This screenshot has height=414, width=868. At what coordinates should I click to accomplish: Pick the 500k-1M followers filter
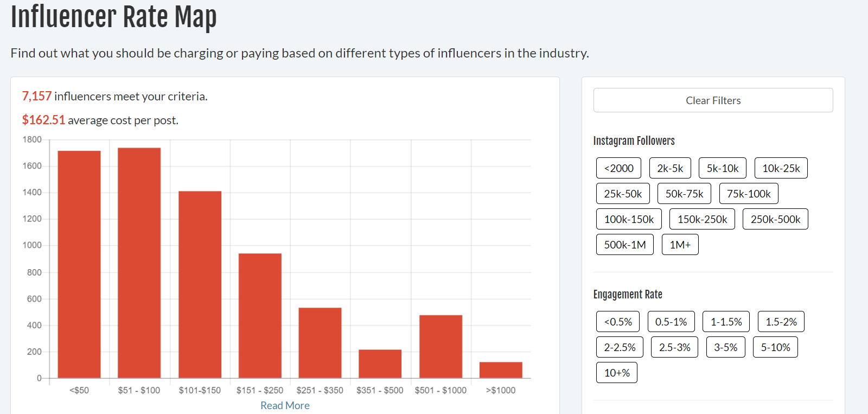point(625,245)
